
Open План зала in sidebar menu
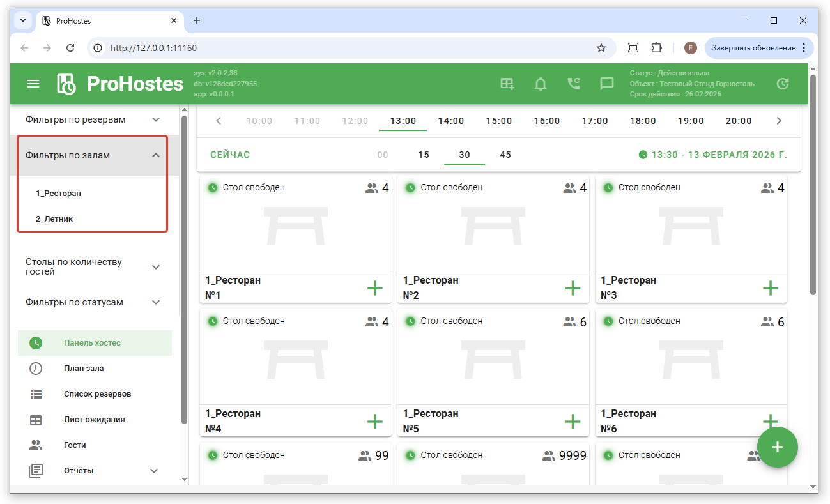tap(84, 369)
